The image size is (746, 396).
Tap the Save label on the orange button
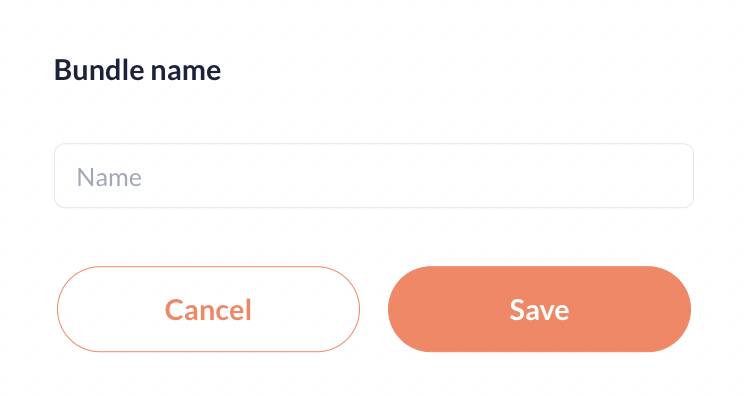[x=539, y=310]
